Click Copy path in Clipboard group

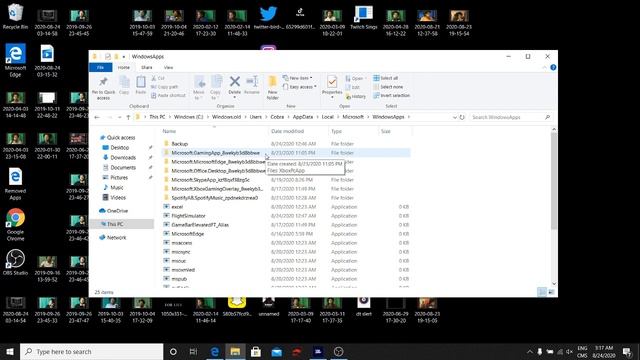[x=164, y=87]
